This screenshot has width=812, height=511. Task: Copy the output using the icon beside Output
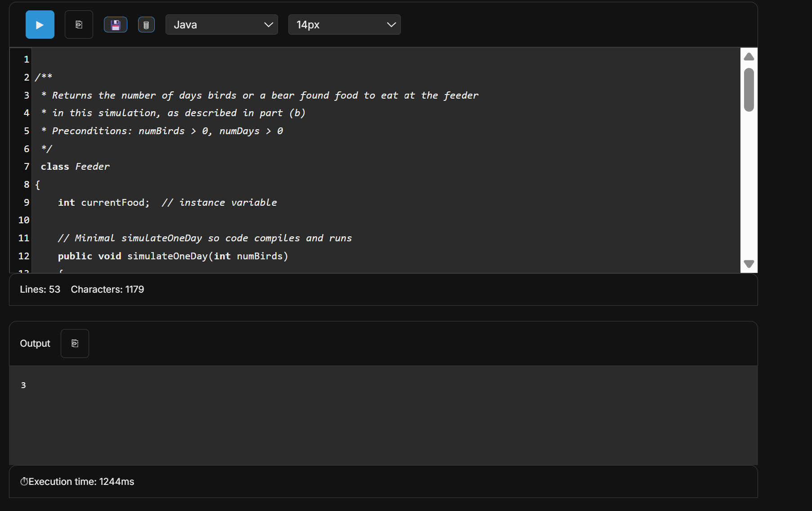point(75,344)
